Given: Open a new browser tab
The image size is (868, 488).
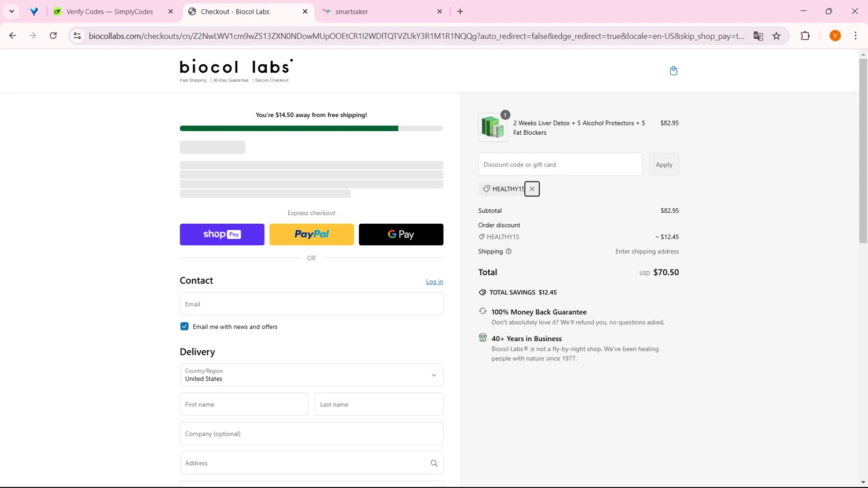Looking at the screenshot, I should click(x=460, y=12).
